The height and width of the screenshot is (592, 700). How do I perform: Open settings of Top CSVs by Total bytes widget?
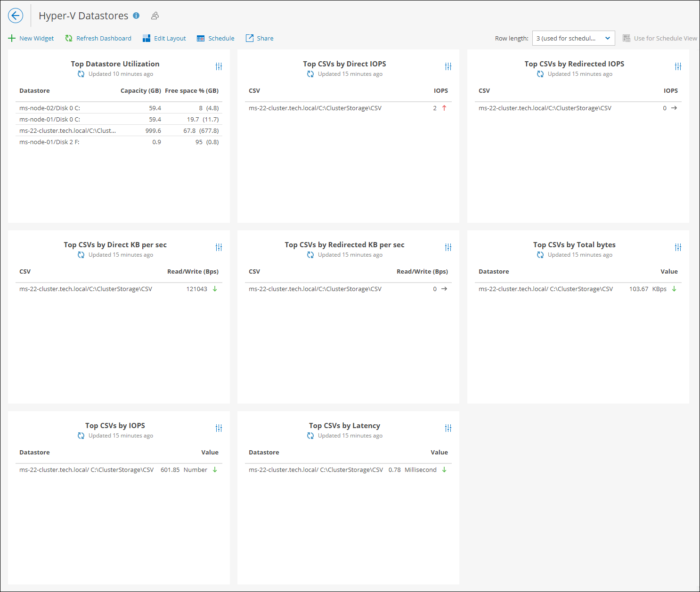pyautogui.click(x=678, y=247)
